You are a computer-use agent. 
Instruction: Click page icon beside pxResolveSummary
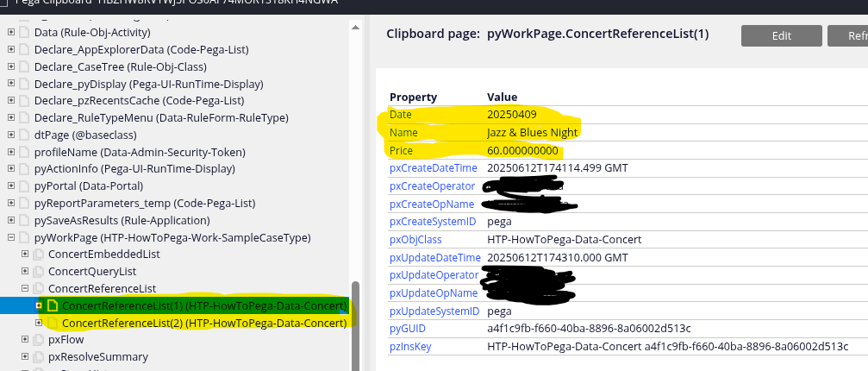[38, 356]
